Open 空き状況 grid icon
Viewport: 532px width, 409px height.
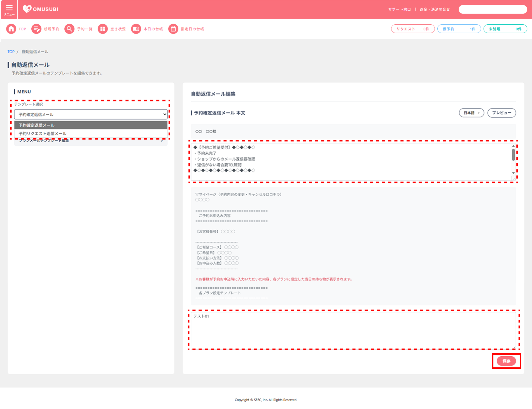point(103,29)
